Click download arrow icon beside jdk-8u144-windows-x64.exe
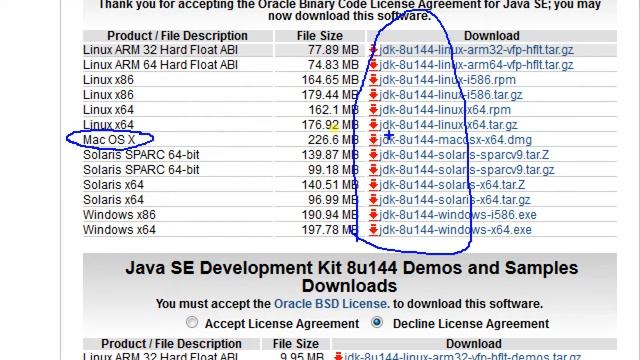 373,230
